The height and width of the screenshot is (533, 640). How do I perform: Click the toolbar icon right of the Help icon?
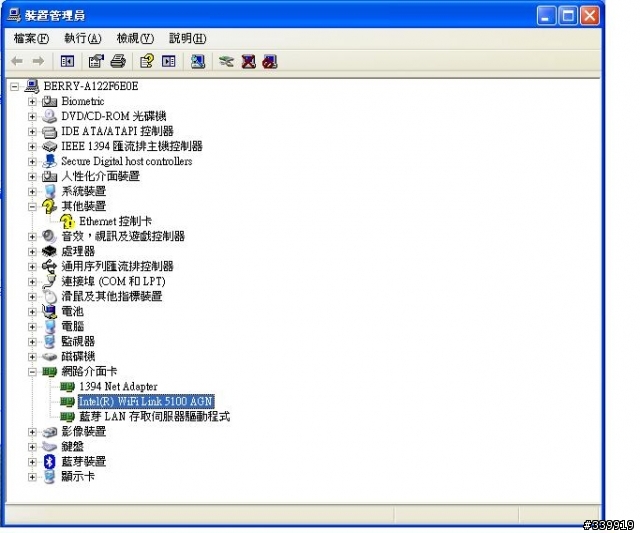click(169, 62)
